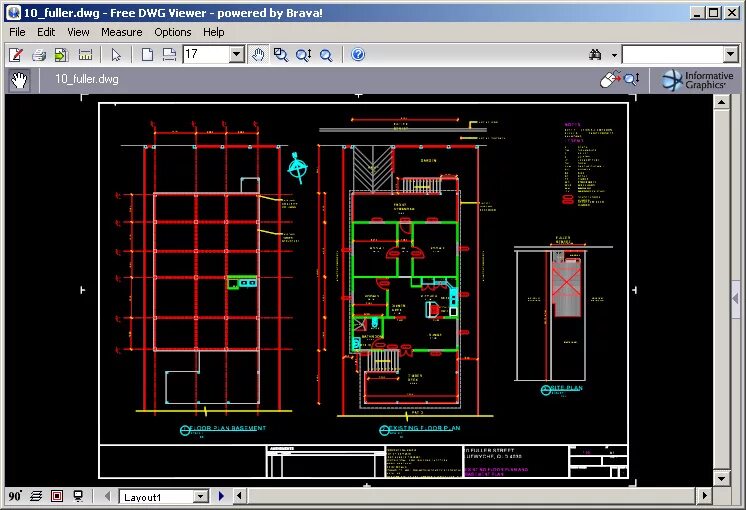Select the dynamic zoom magnifier tool
The image size is (746, 510).
point(303,55)
